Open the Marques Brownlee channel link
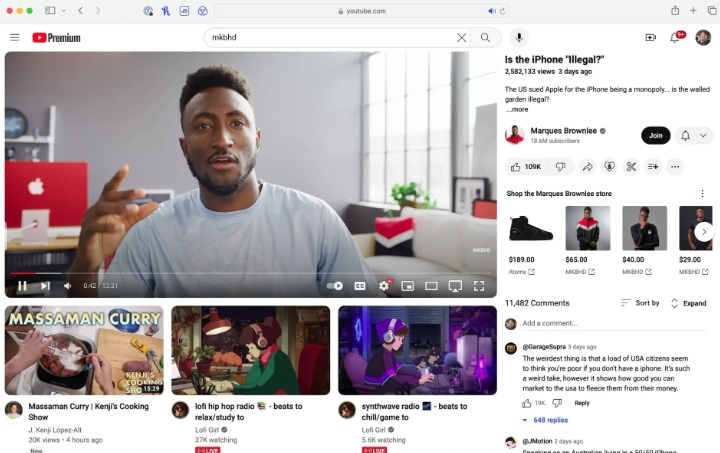Viewport: 720px width, 453px height. pos(564,130)
